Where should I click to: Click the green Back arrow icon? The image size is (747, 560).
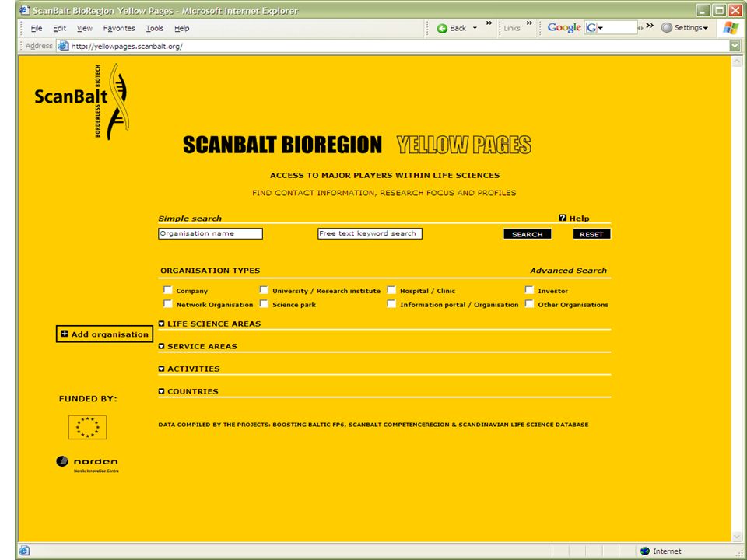(x=442, y=28)
